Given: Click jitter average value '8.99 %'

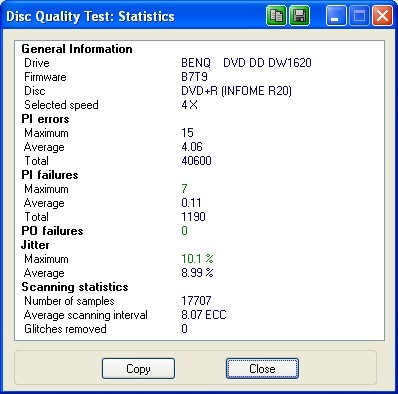Looking at the screenshot, I should coord(197,273).
